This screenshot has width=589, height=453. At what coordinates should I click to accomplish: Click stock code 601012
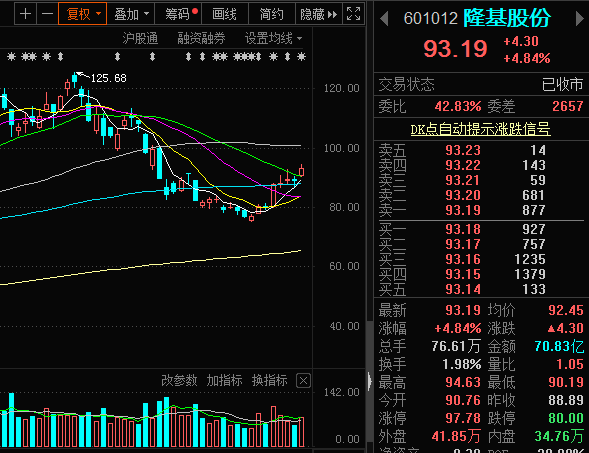click(x=430, y=18)
